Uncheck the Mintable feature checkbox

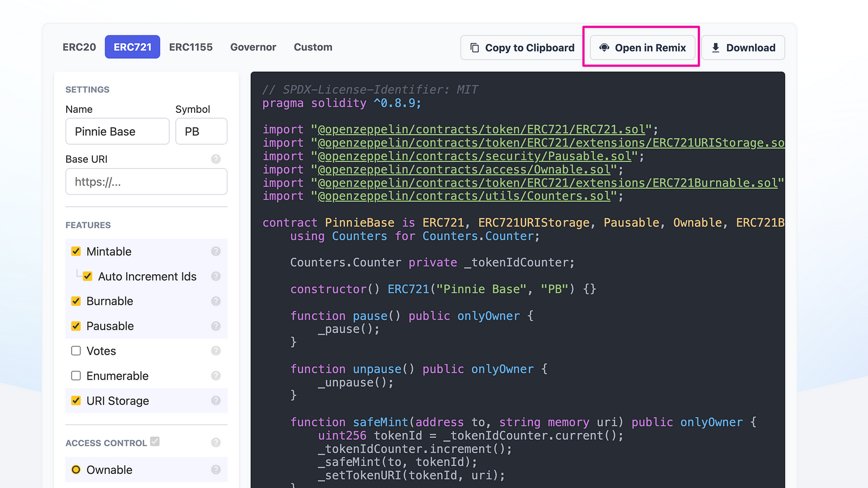tap(76, 251)
